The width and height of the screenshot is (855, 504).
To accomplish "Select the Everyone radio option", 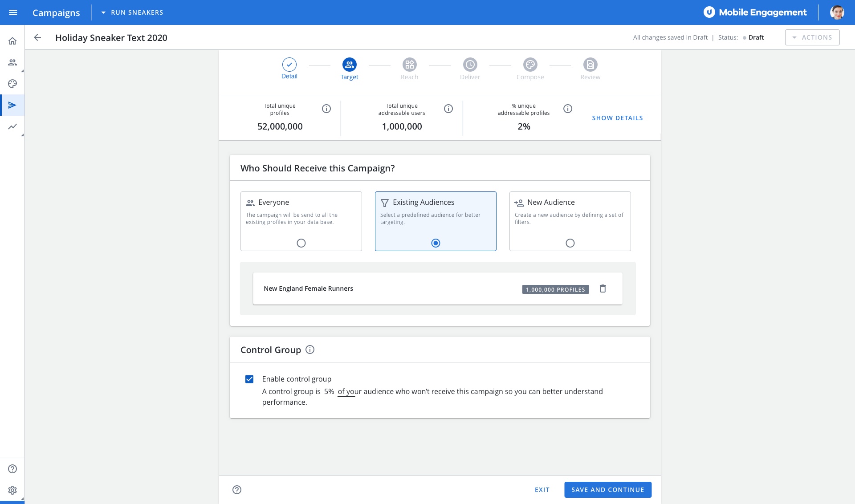I will 301,243.
